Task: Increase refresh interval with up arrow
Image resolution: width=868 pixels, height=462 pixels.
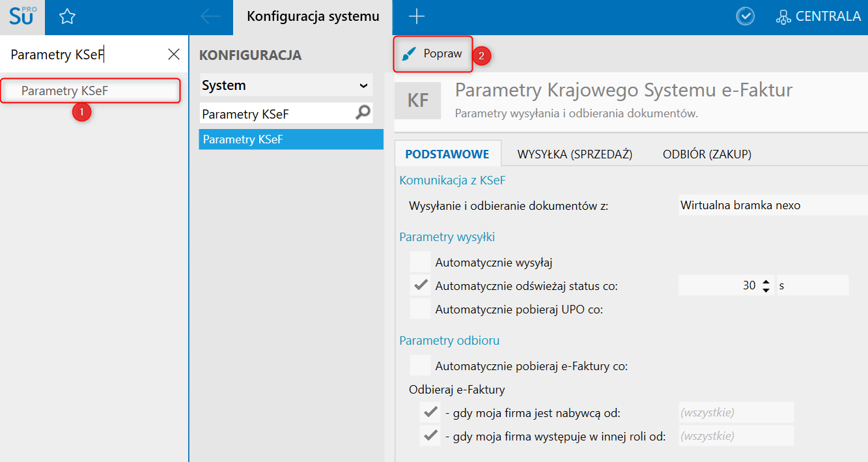Action: (766, 282)
